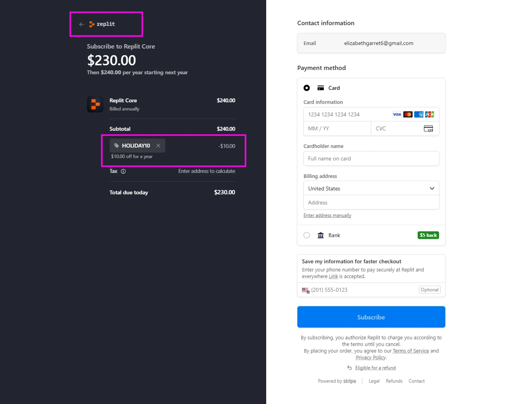
Task: Open the Privacy Policy link
Action: click(371, 357)
